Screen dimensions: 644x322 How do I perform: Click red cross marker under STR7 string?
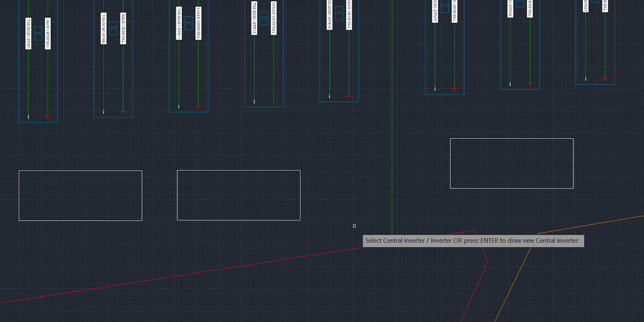point(48,117)
